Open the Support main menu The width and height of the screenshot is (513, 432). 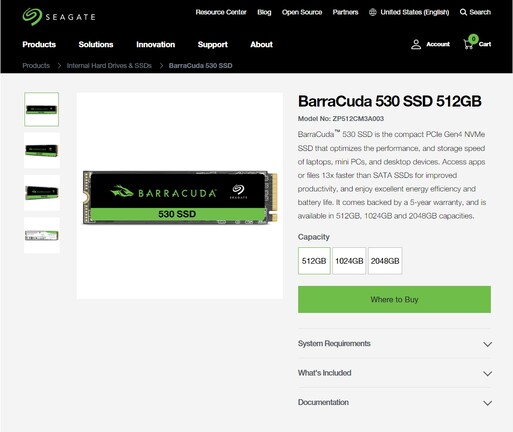pyautogui.click(x=213, y=44)
